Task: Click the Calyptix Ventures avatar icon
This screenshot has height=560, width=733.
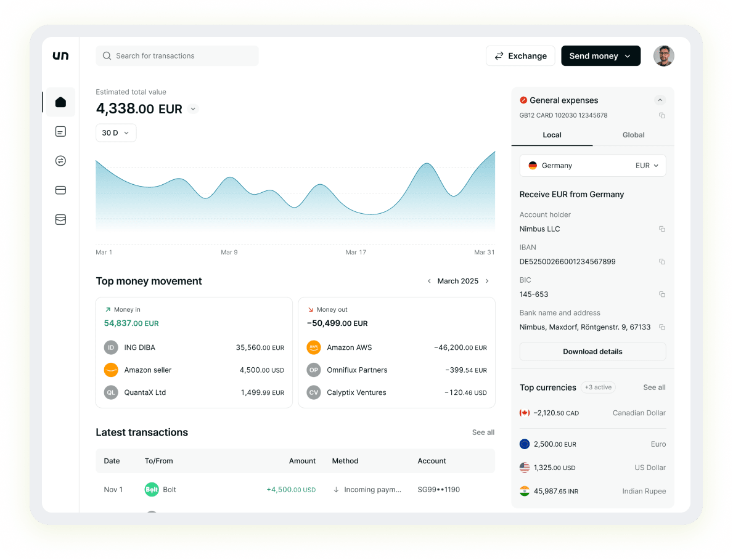Action: click(314, 392)
